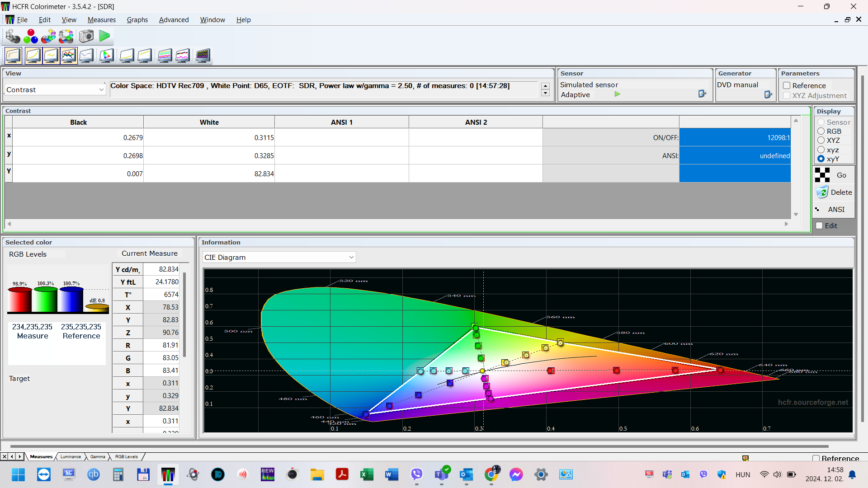
Task: Open the File menu
Action: click(x=22, y=19)
